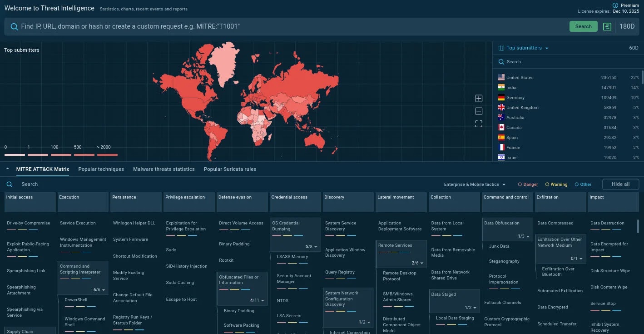
Task: Expand OS Credential Dumping 5/8 sub-techniques
Action: (x=311, y=247)
